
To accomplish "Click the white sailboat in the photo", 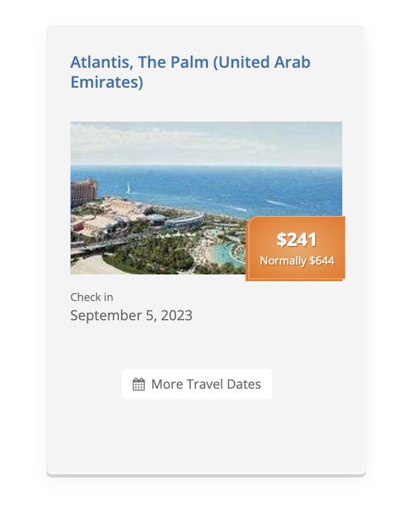I will (x=127, y=189).
